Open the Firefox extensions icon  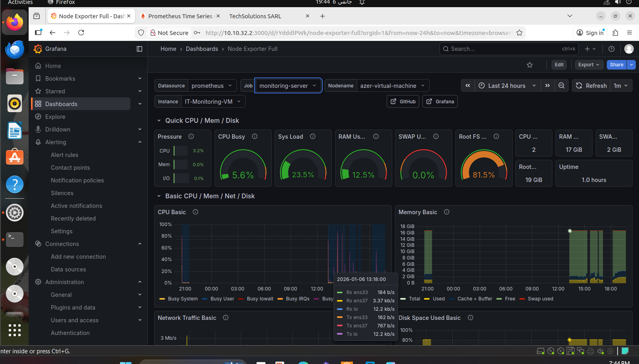[x=616, y=33]
